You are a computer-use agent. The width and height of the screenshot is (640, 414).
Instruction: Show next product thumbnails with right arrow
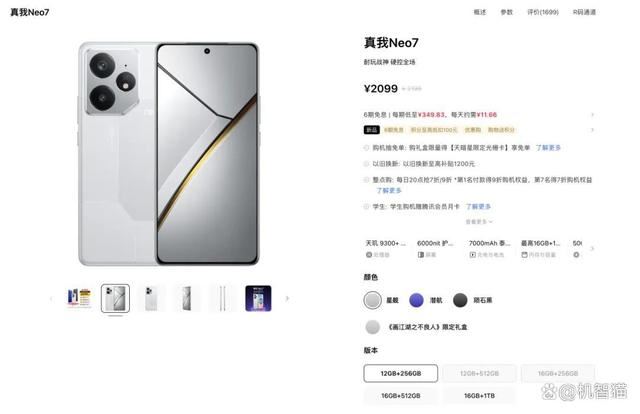[287, 298]
